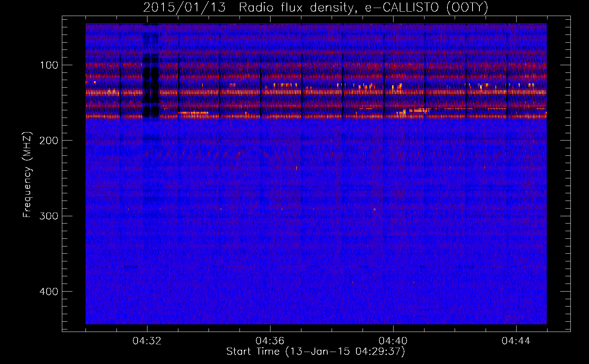This screenshot has width=589, height=364.
Task: Click the 'Frequency (MHZ)' axis label
Action: click(x=27, y=175)
